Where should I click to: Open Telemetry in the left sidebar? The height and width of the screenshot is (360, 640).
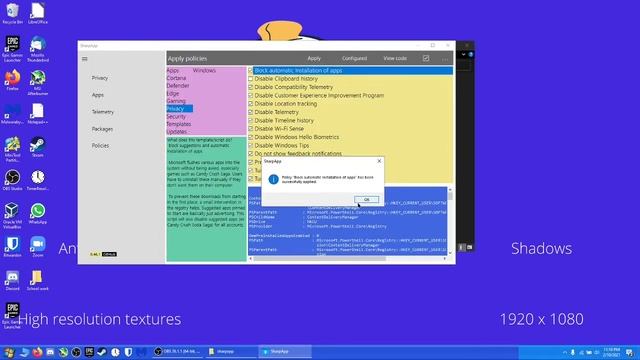click(x=102, y=112)
